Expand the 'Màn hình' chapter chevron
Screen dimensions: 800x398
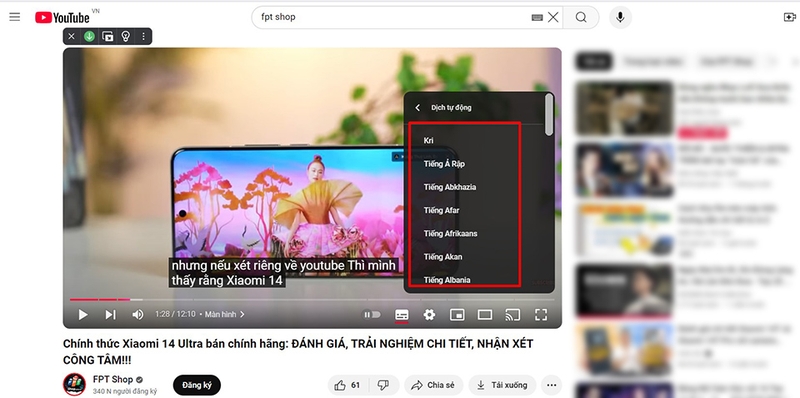[242, 315]
